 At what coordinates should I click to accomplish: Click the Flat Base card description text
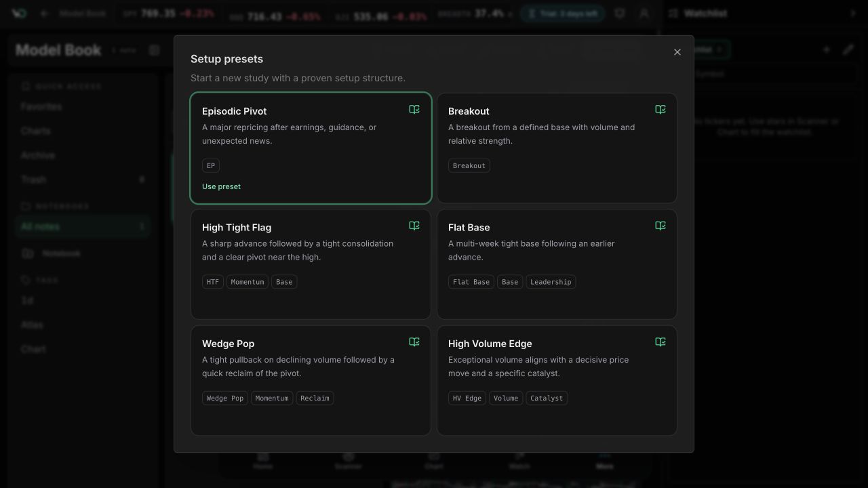(532, 250)
